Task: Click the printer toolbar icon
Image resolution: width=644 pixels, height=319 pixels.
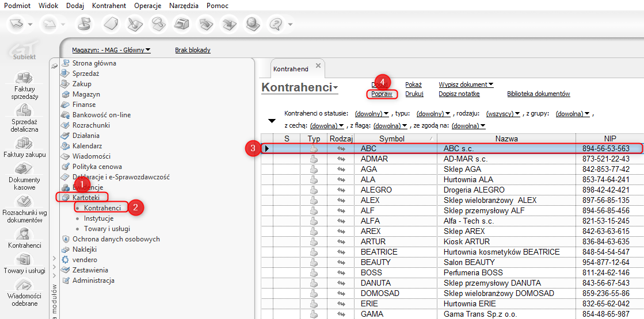Action: (x=181, y=25)
